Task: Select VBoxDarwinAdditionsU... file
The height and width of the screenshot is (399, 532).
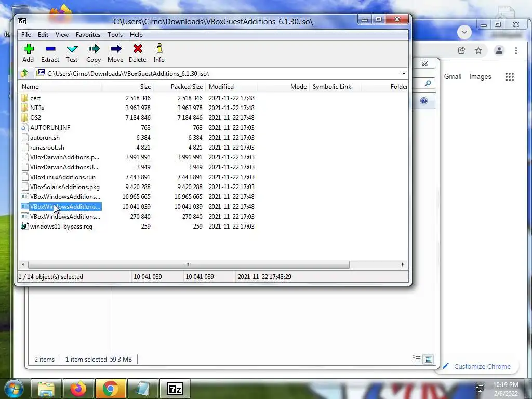Action: [x=64, y=167]
